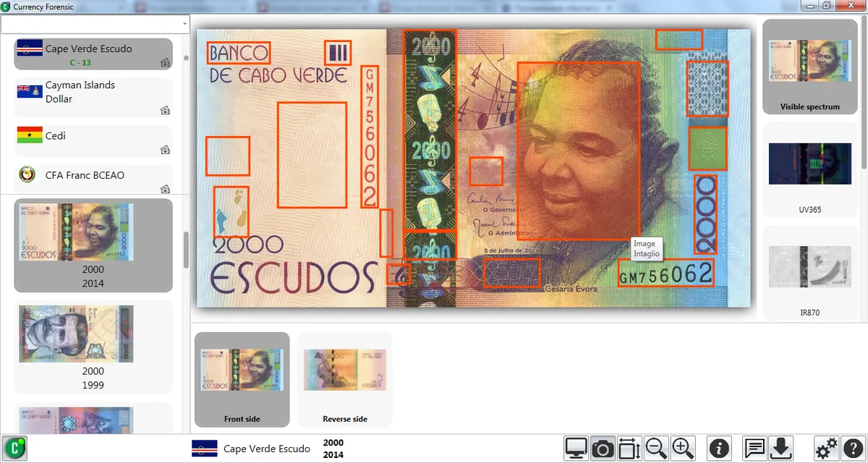Switch to Visible spectrum image
Image resolution: width=868 pixels, height=463 pixels.
point(810,67)
